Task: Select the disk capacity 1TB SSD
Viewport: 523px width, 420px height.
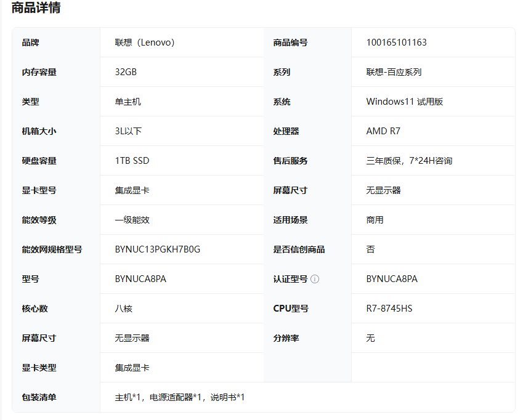Action: point(132,161)
